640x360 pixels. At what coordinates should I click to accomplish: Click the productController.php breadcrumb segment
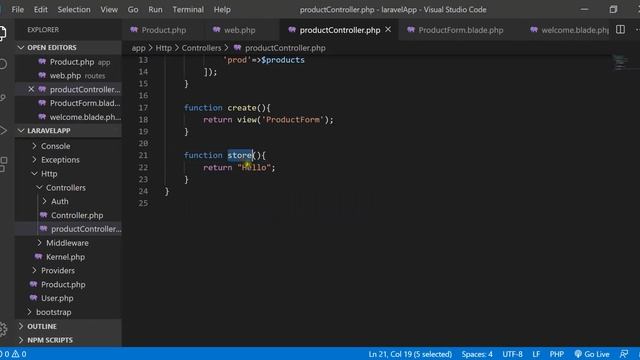[x=285, y=48]
